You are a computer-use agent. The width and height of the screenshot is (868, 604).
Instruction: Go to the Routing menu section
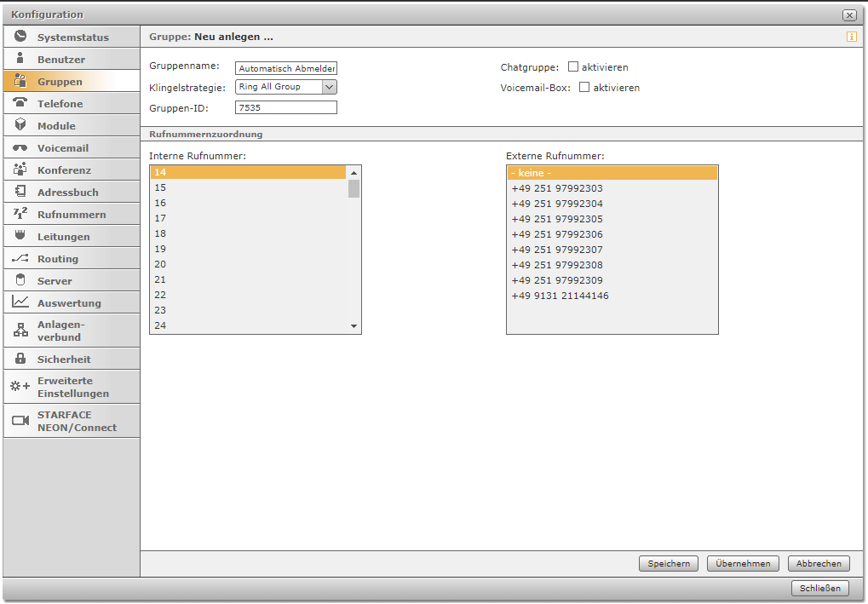[57, 259]
